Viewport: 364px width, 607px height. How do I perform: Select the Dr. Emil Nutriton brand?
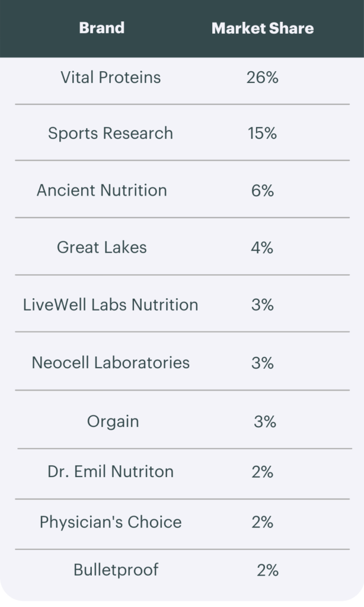(x=111, y=472)
